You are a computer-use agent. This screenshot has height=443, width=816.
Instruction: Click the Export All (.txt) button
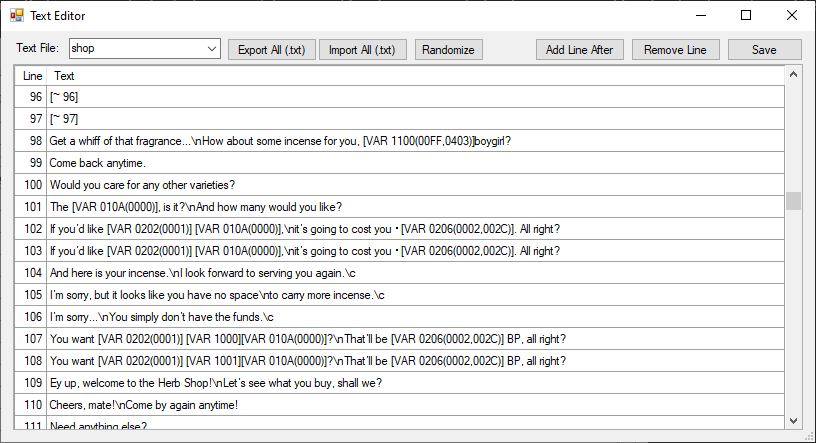(270, 50)
